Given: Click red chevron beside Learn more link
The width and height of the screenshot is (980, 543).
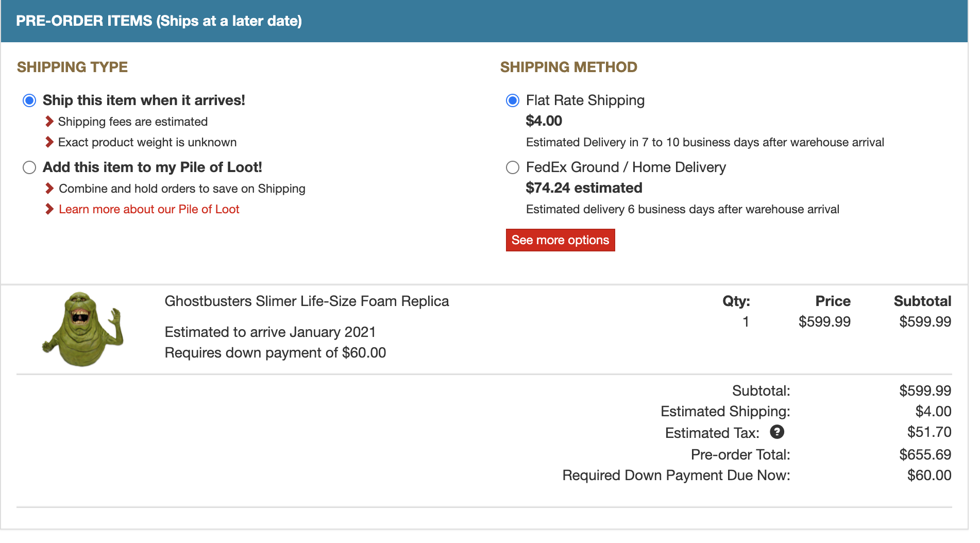Looking at the screenshot, I should point(49,209).
